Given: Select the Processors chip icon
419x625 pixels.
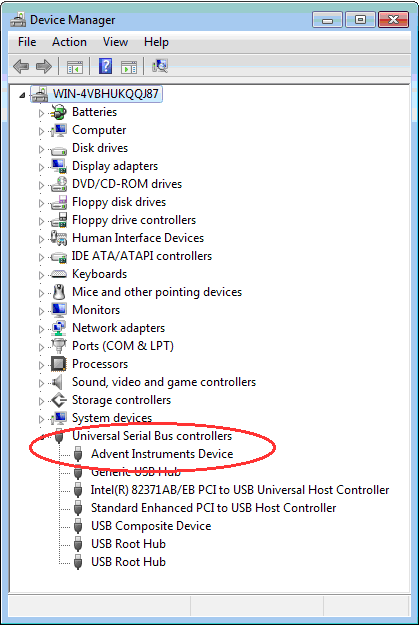Looking at the screenshot, I should coord(59,364).
